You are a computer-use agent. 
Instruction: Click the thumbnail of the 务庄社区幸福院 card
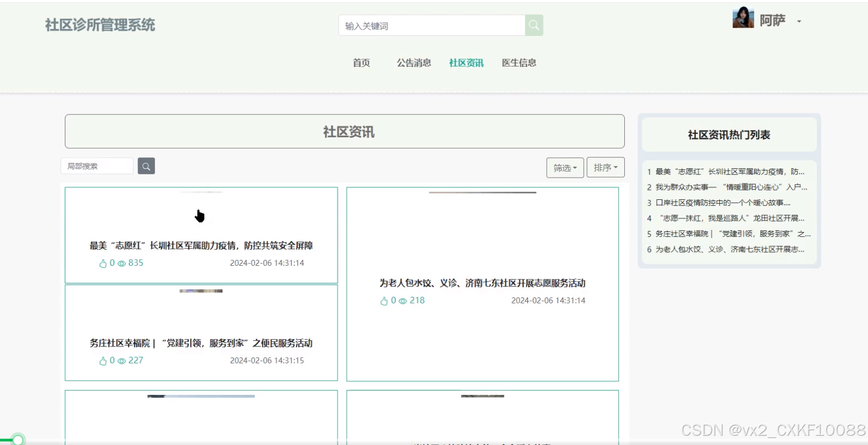click(201, 291)
